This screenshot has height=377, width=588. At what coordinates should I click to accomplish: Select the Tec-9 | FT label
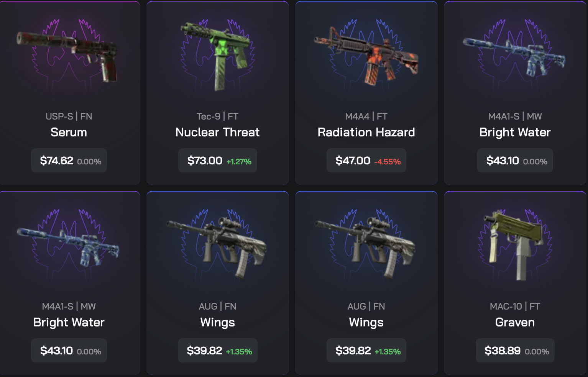click(217, 116)
